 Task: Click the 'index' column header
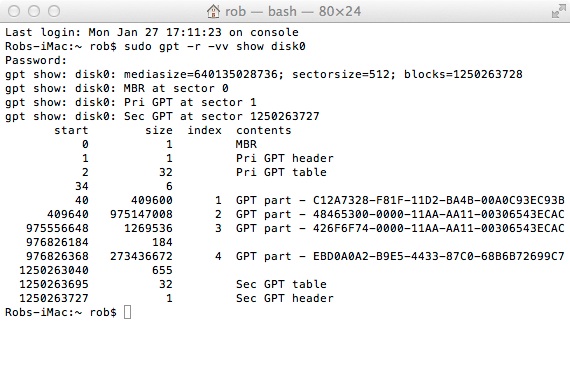(204, 130)
